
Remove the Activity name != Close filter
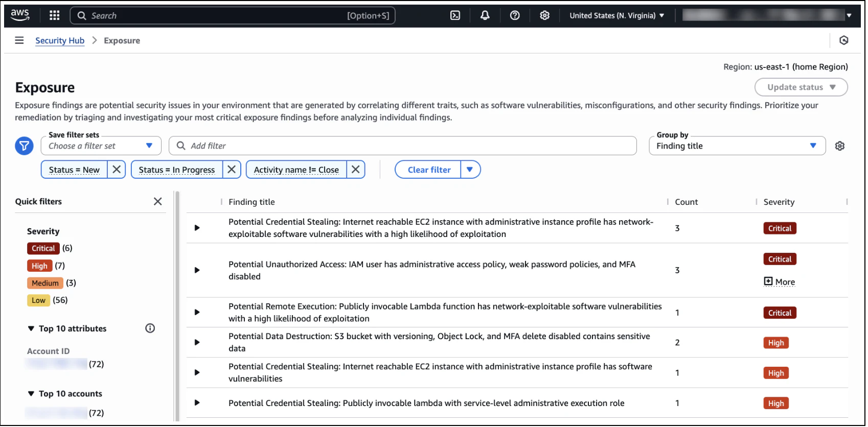point(356,170)
